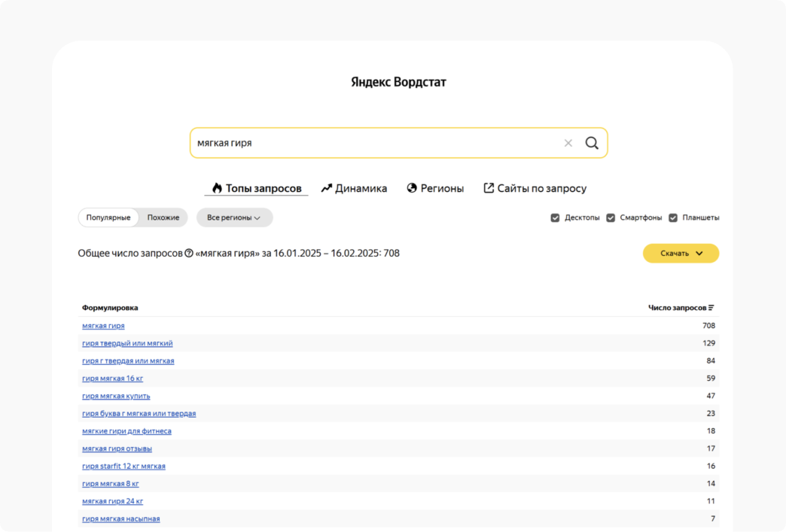Click the 59 requests count value

[711, 378]
